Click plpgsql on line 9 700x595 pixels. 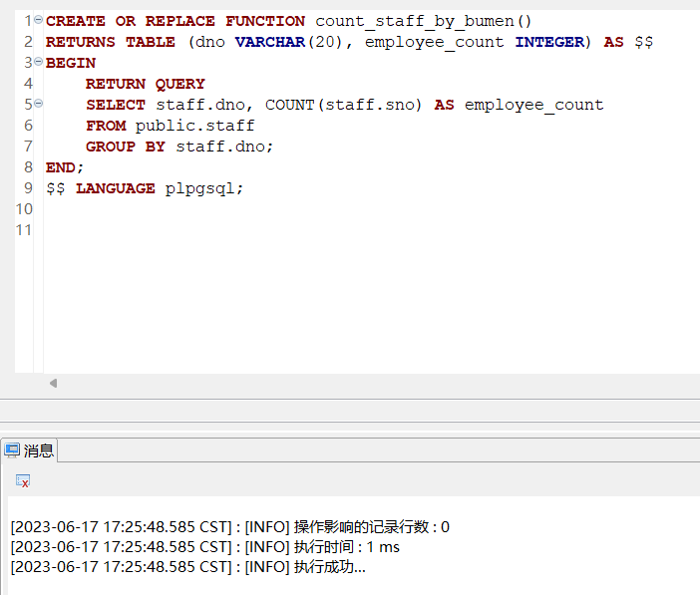200,188
